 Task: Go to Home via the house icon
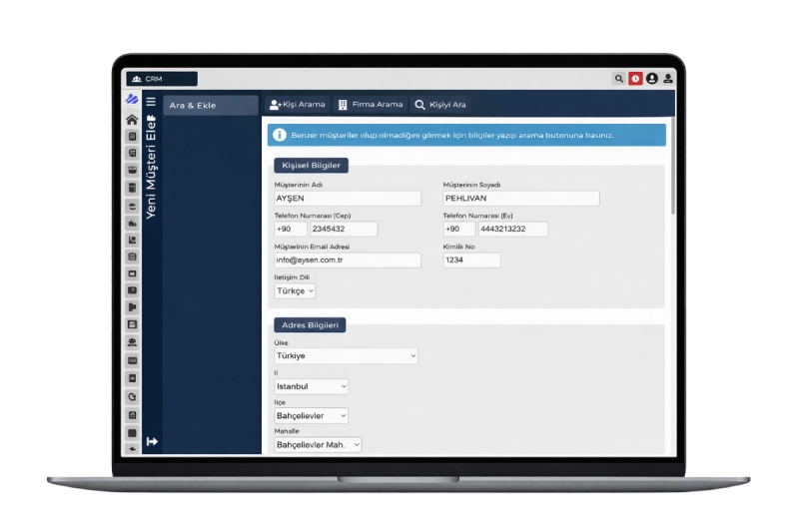(x=132, y=120)
